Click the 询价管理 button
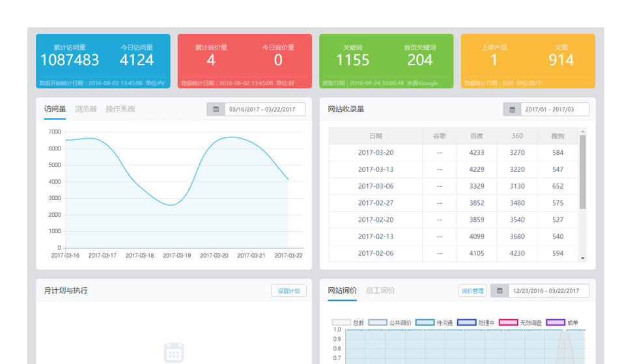633x364 pixels. tap(472, 291)
